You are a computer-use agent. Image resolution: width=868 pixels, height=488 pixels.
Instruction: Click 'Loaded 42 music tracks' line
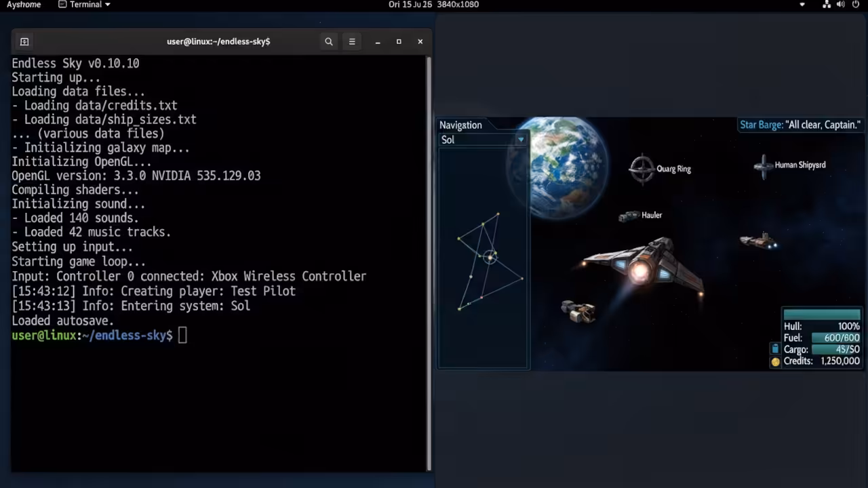[91, 232]
